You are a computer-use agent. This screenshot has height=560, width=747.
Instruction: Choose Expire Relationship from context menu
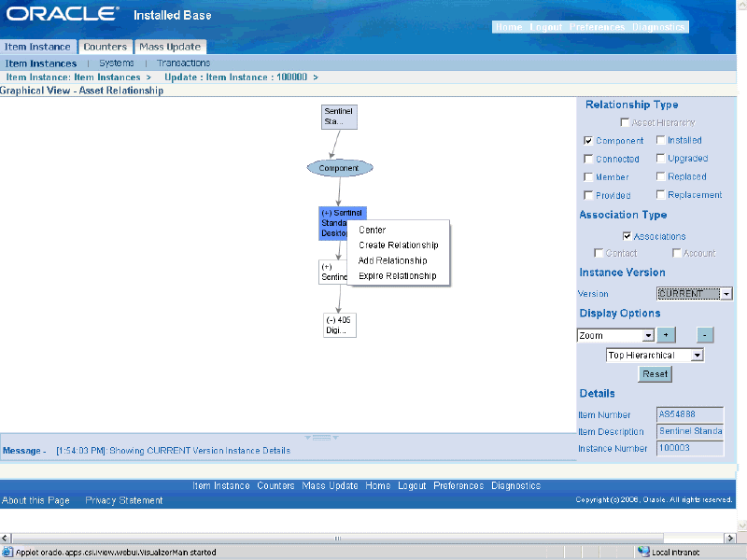[398, 275]
